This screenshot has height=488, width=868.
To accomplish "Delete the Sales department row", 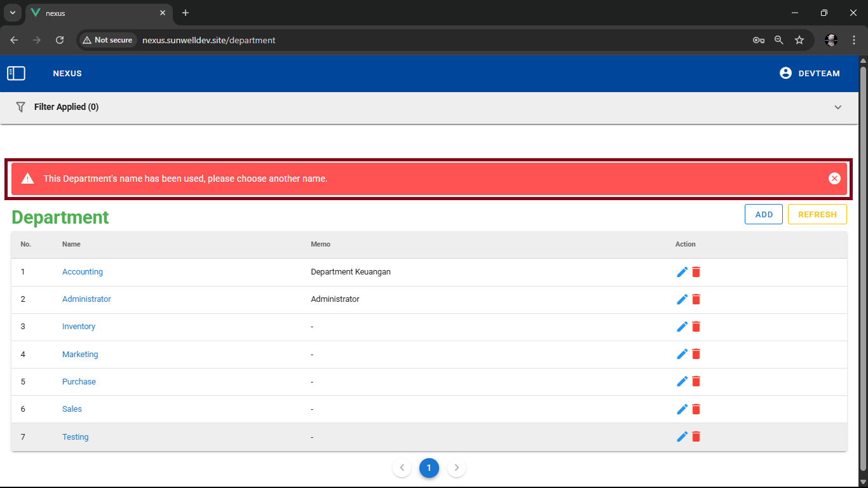I will click(696, 409).
